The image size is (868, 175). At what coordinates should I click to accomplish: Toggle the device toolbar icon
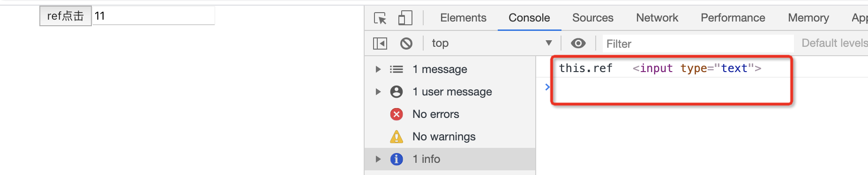[x=405, y=18]
